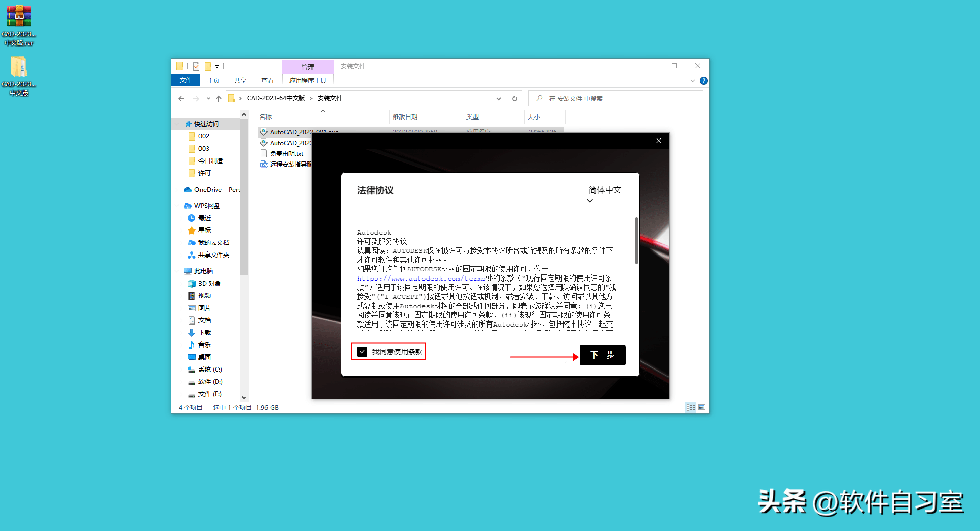Open 3D 对象 folder
980x531 pixels.
pos(205,284)
